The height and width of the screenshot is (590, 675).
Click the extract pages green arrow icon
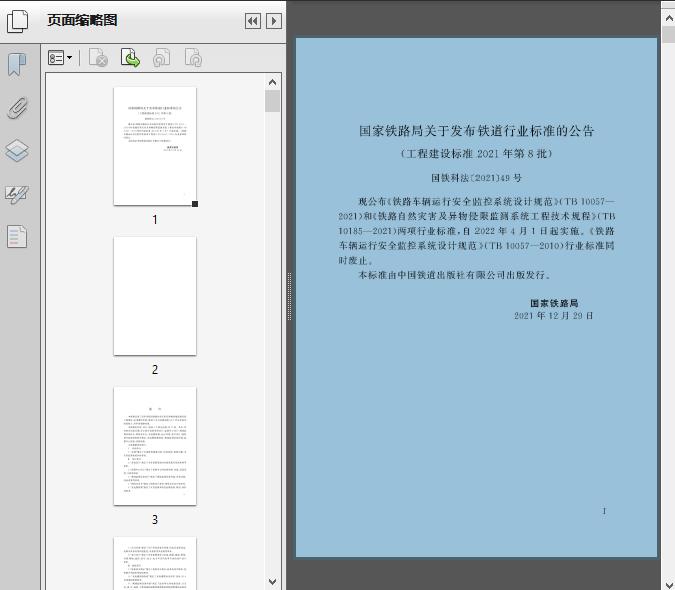coord(130,58)
